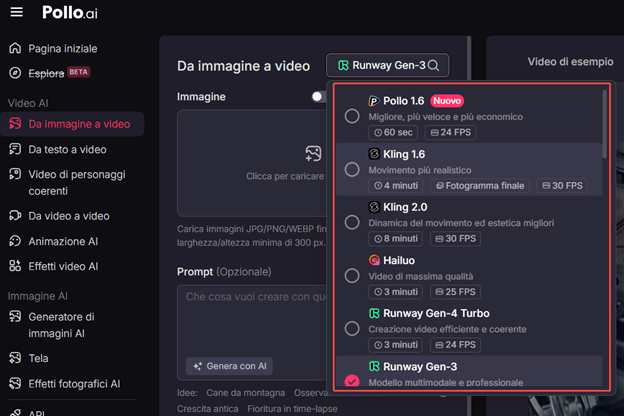Click the Generatore di immagini AI icon
This screenshot has width=624, height=416.
[x=15, y=317]
